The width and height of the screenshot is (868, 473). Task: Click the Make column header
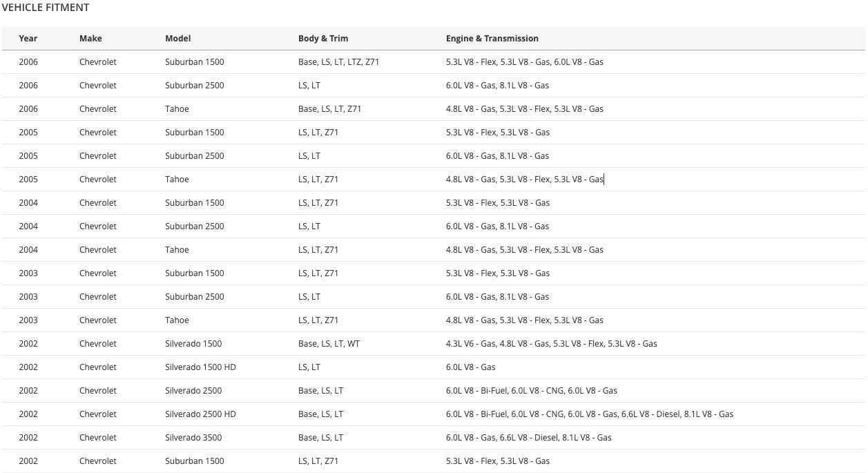click(90, 39)
